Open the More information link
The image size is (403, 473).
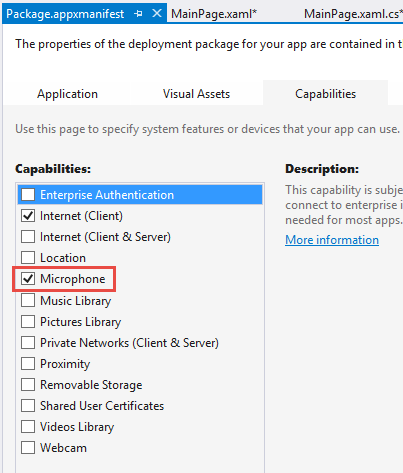click(x=332, y=240)
